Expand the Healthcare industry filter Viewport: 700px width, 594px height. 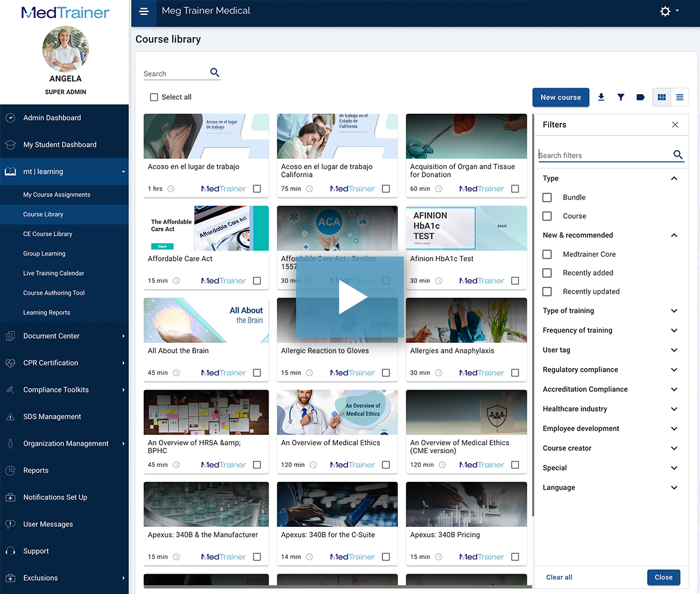coord(674,409)
